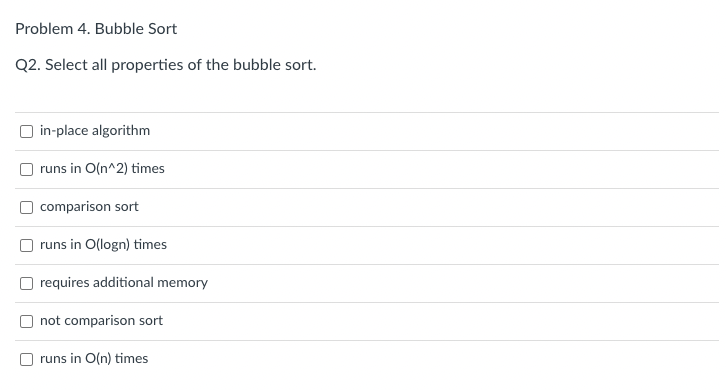Click the Problem 4. Bubble Sort heading

coord(96,29)
